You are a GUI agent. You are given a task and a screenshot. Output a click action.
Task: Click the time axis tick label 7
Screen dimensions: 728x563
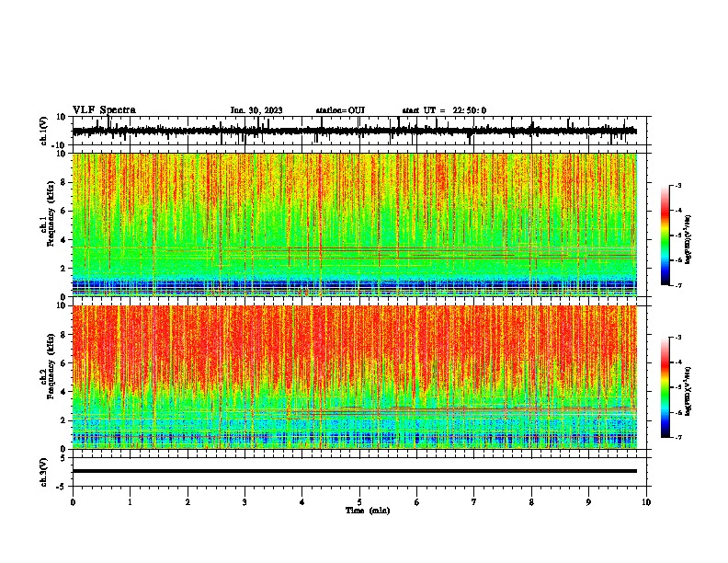click(x=474, y=502)
